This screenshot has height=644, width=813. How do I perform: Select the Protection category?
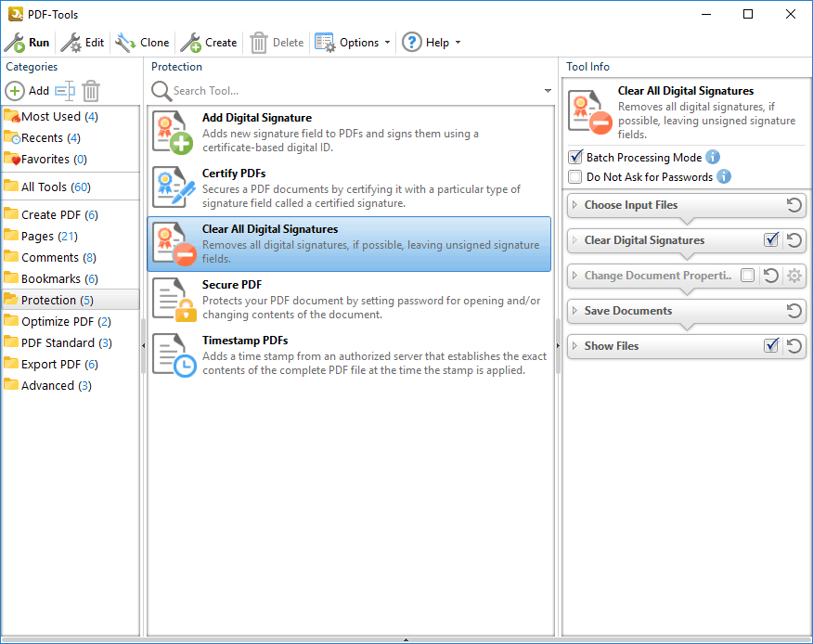point(71,300)
